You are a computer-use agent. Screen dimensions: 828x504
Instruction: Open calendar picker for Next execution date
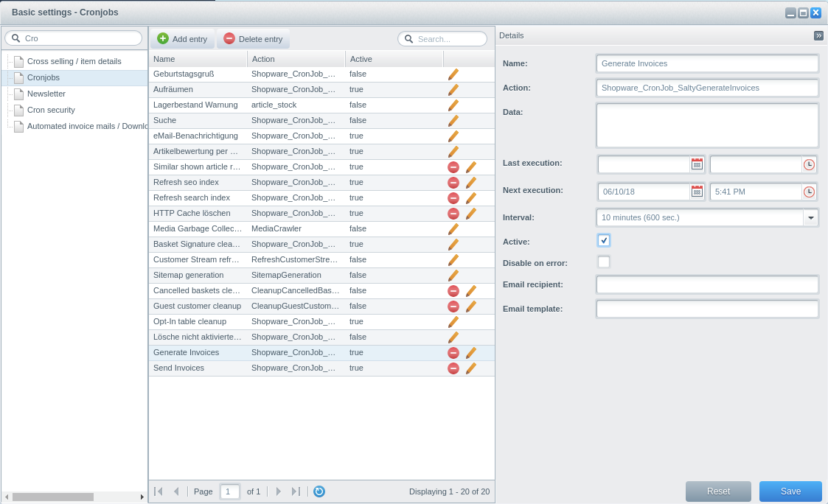tap(697, 192)
